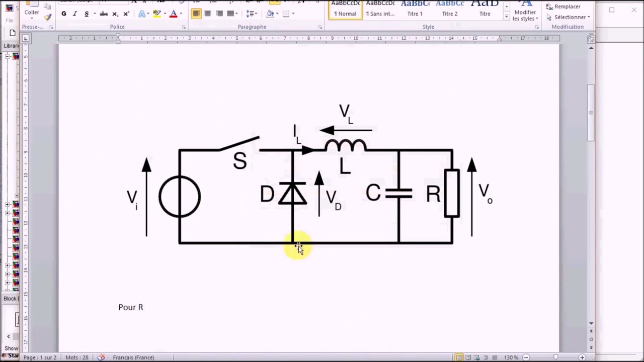The width and height of the screenshot is (644, 362).
Task: Click zoom in plus button
Action: (582, 357)
